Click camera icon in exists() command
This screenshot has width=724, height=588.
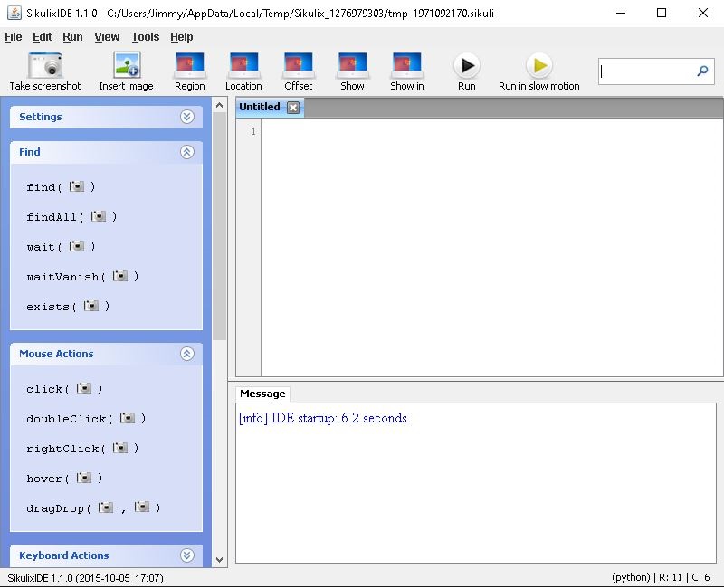[91, 306]
